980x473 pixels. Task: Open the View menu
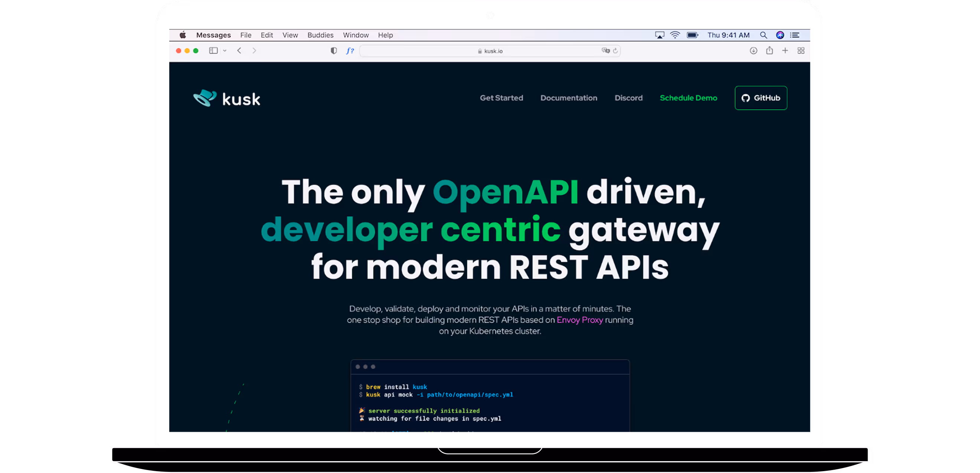290,35
